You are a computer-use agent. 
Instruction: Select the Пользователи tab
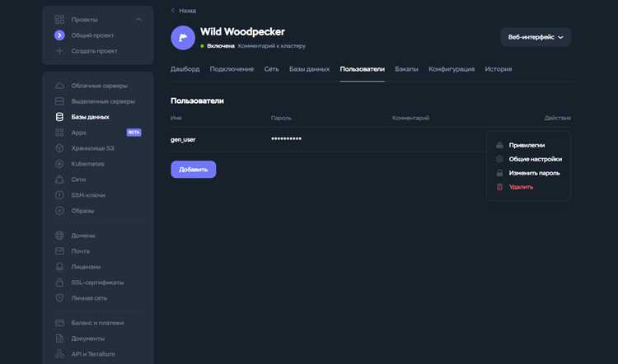pyautogui.click(x=363, y=69)
